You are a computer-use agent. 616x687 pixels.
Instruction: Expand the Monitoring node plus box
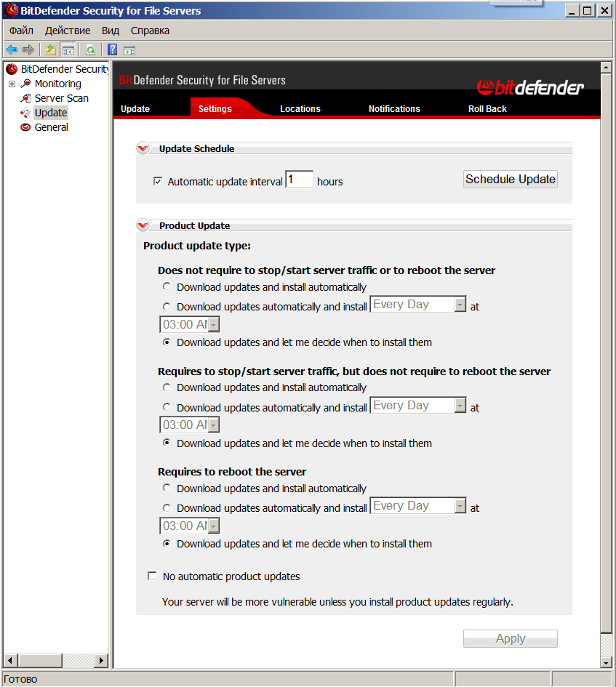pyautogui.click(x=12, y=84)
